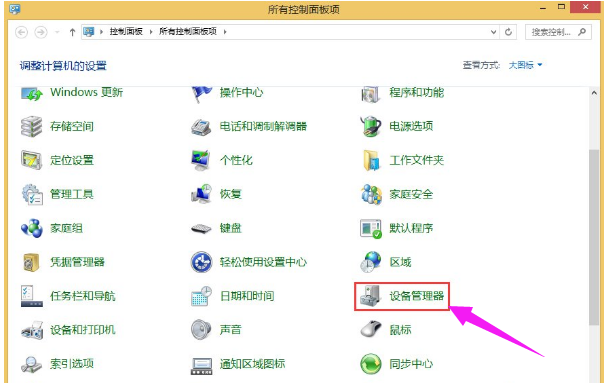Open the 工作文件夹 folder icon
Image resolution: width=604 pixels, height=383 pixels.
coord(371,160)
